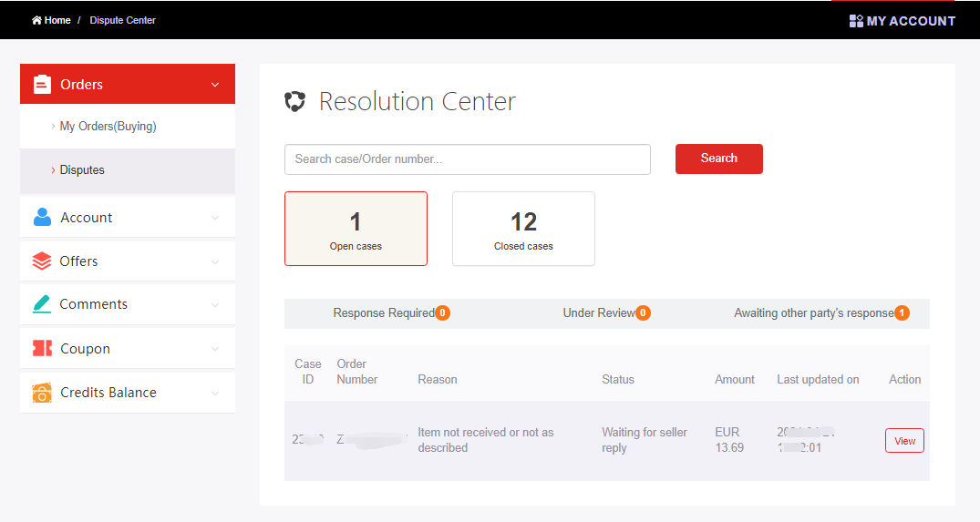
Task: Click the Resolution Center logo icon
Action: pos(294,101)
